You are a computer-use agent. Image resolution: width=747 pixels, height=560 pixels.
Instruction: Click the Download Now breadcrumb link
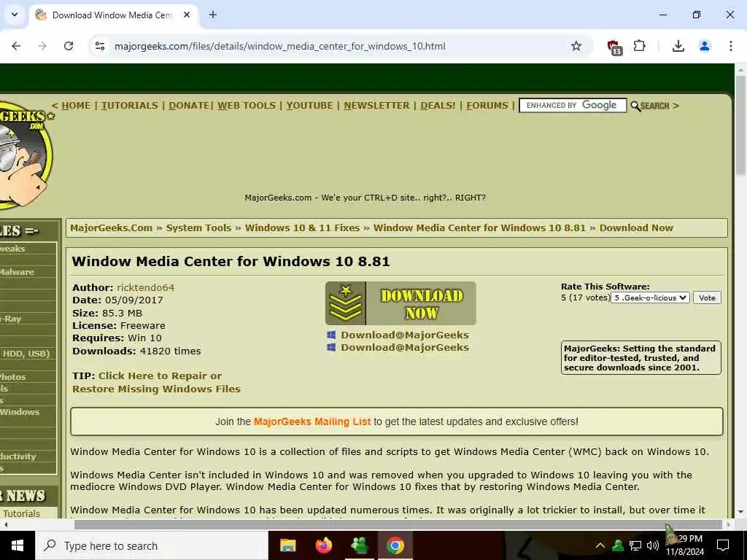pyautogui.click(x=636, y=227)
